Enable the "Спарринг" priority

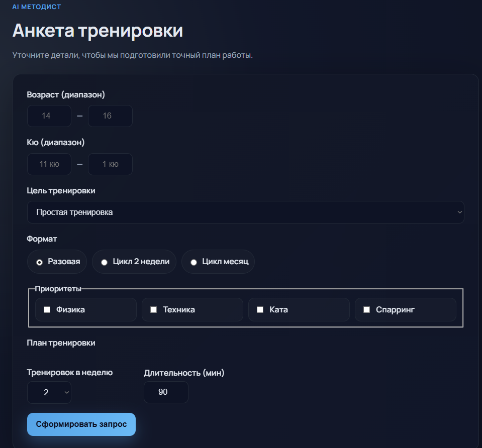tap(366, 309)
